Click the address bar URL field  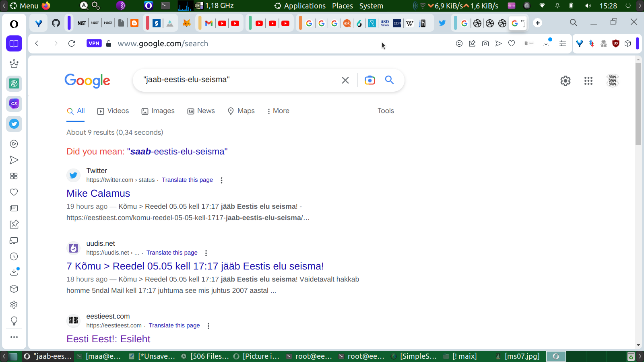coord(282,43)
